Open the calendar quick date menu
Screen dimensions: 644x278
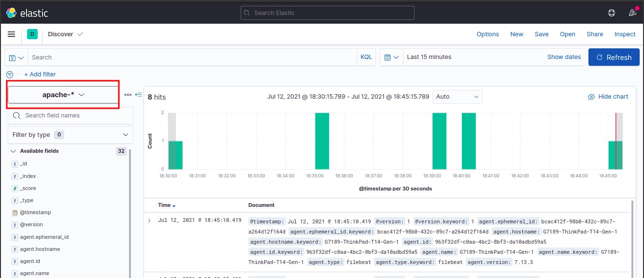tap(391, 57)
